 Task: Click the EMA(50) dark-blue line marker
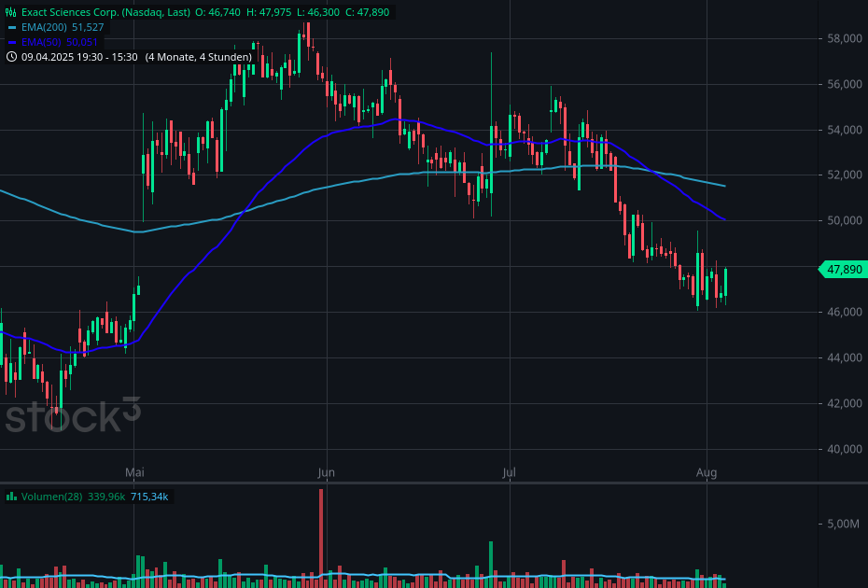(x=11, y=43)
